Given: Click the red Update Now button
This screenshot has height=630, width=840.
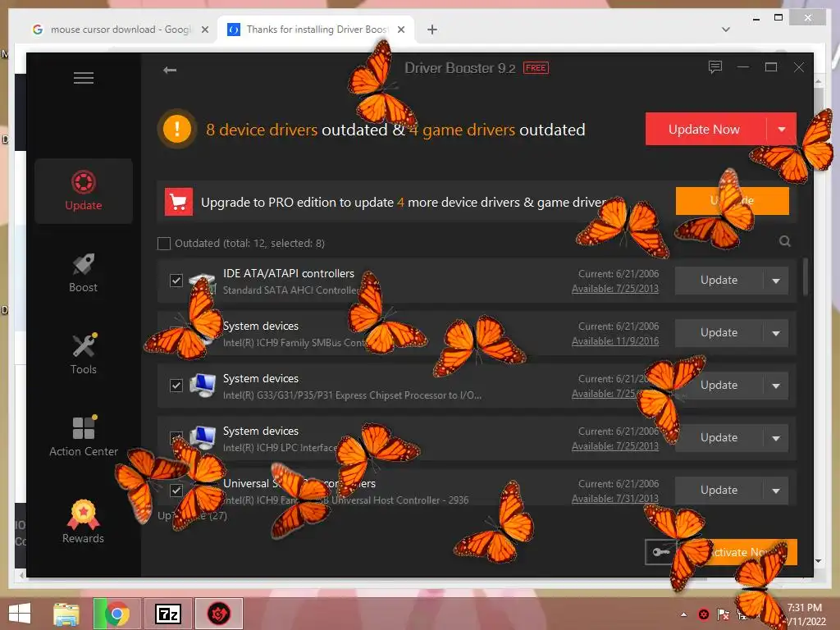Looking at the screenshot, I should click(705, 129).
